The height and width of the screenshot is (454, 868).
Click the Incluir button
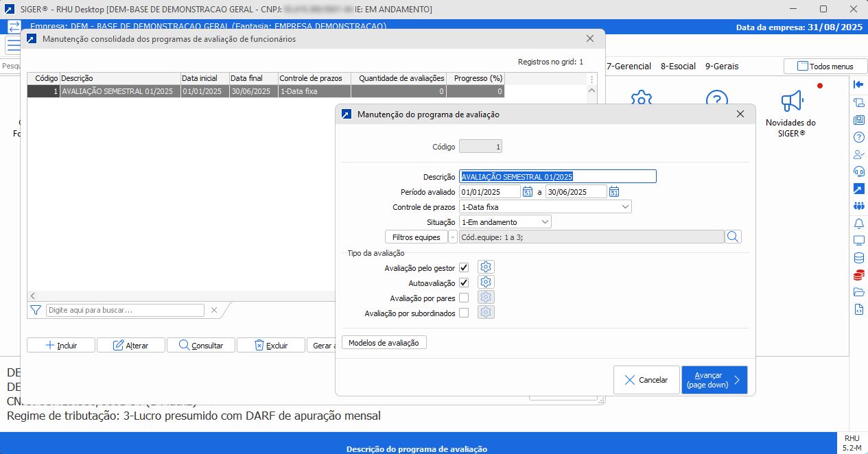61,345
